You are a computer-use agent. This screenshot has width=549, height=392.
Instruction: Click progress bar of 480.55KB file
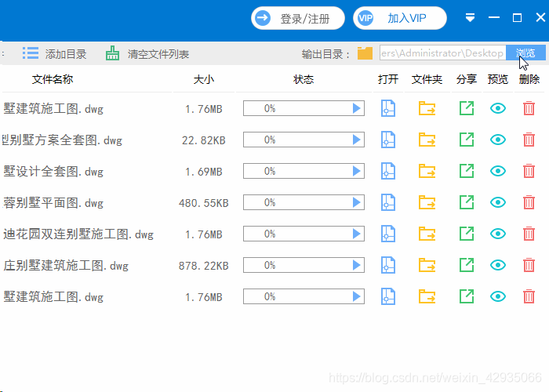(304, 202)
